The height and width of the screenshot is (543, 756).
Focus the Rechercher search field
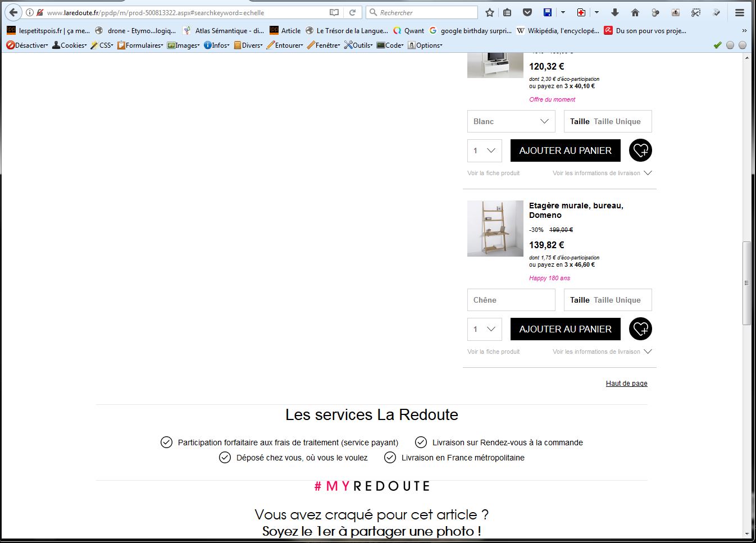(421, 12)
